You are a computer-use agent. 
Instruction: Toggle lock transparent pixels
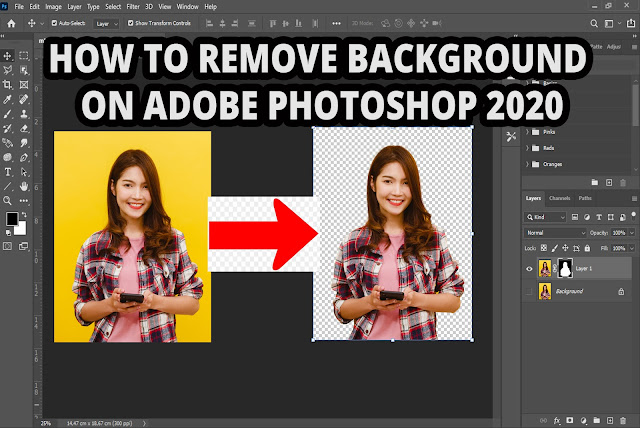click(544, 248)
